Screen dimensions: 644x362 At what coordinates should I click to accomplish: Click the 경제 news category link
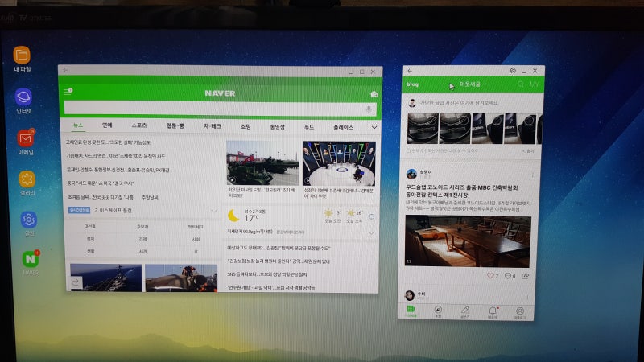click(x=142, y=239)
